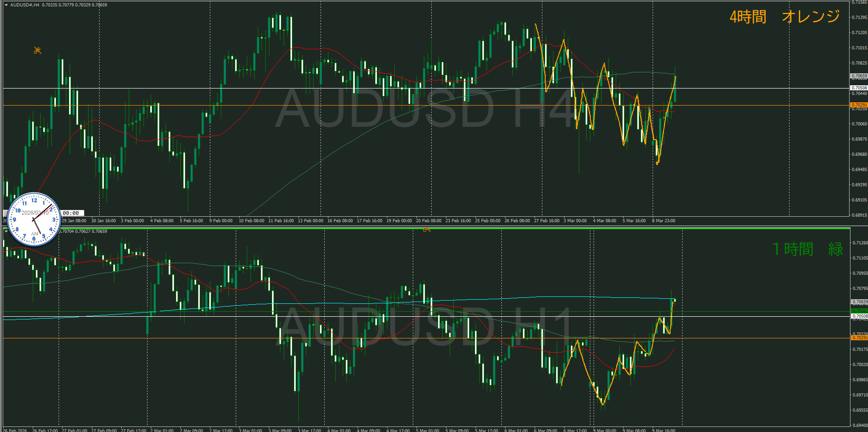The image size is (868, 432).
Task: Click the orange 0.70291 price tag on H1
Action: point(859,338)
